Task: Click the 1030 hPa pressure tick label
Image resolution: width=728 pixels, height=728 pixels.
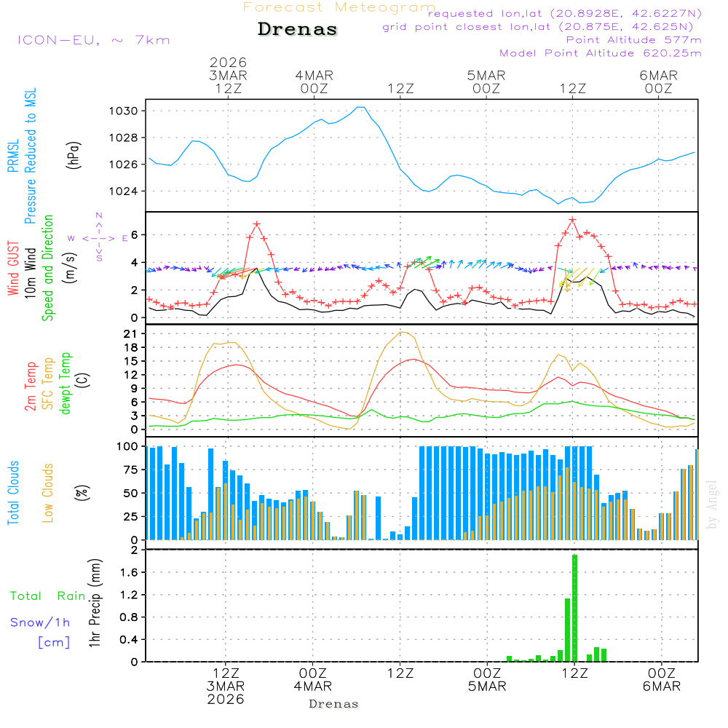Action: click(x=129, y=111)
